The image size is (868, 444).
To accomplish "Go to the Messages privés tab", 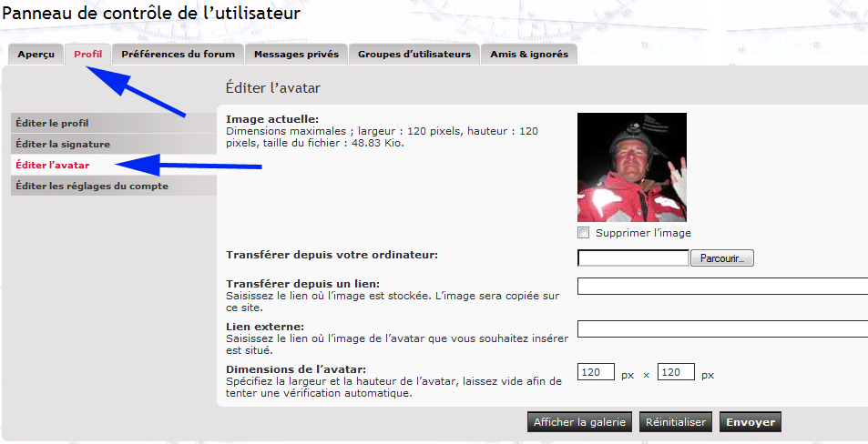I will [296, 55].
